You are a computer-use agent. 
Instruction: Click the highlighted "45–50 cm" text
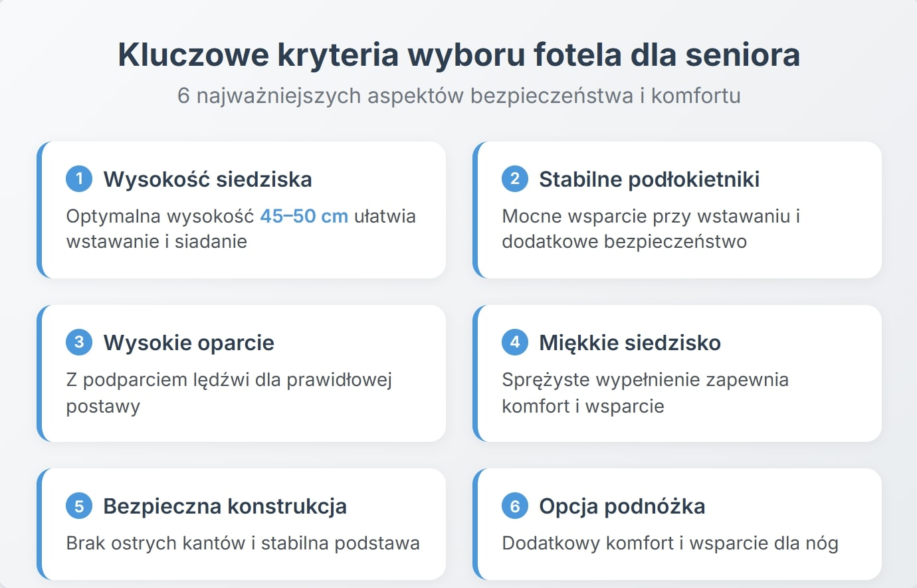point(304,217)
